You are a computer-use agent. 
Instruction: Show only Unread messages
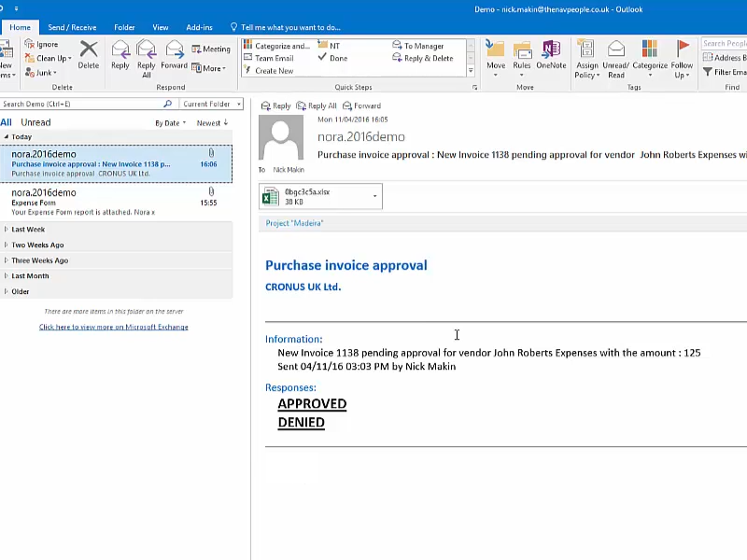pyautogui.click(x=35, y=122)
